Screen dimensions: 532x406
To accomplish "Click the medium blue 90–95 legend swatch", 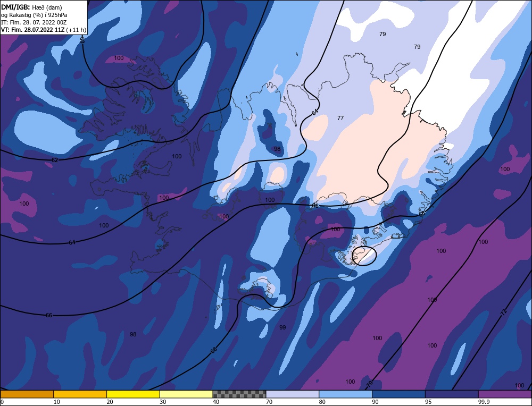I will pos(398,394).
